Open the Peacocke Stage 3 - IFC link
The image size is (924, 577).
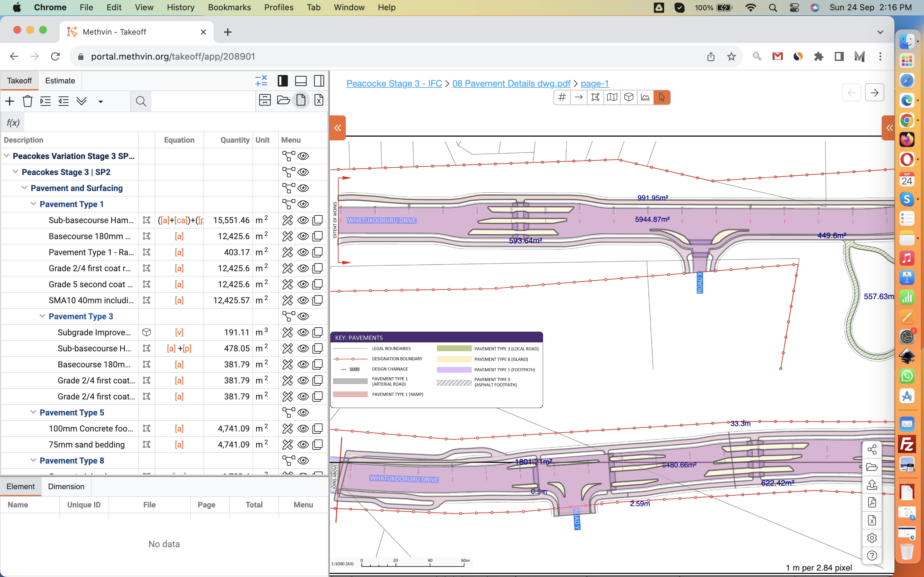click(394, 83)
